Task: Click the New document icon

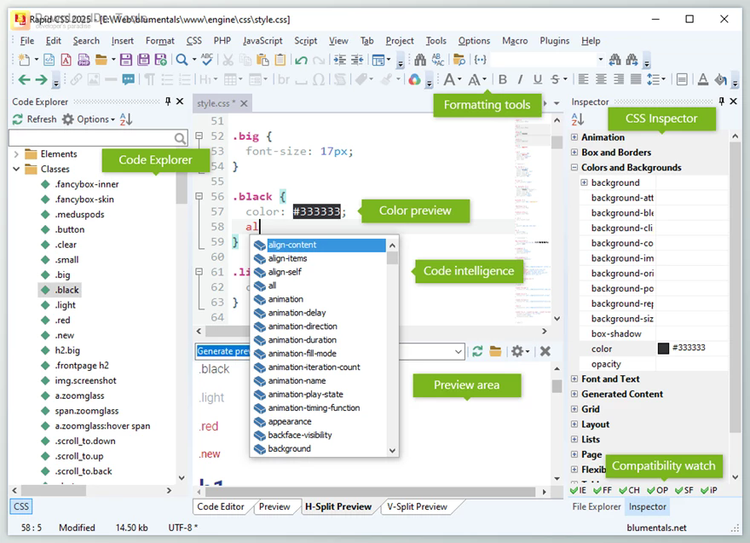Action: click(x=24, y=60)
